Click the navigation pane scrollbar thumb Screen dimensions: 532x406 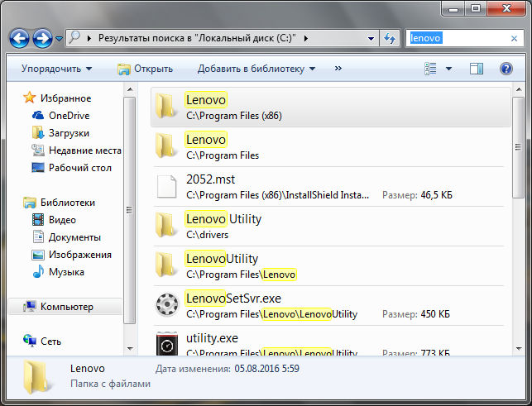(129, 210)
